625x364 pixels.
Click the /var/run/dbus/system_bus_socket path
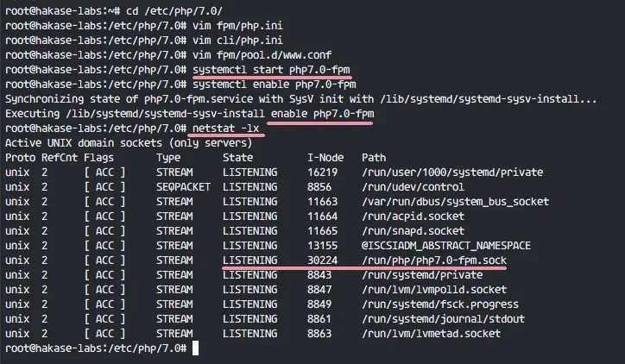[x=455, y=202]
